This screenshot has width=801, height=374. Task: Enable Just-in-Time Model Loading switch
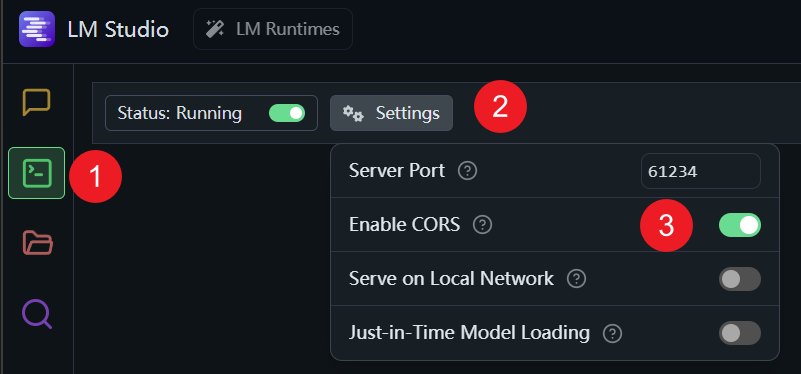740,333
